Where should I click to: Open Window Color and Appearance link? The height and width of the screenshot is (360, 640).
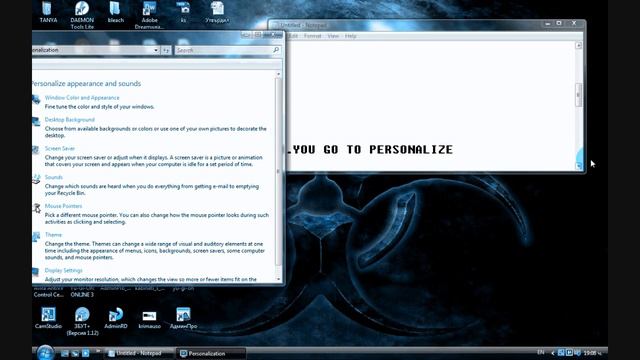tap(82, 98)
